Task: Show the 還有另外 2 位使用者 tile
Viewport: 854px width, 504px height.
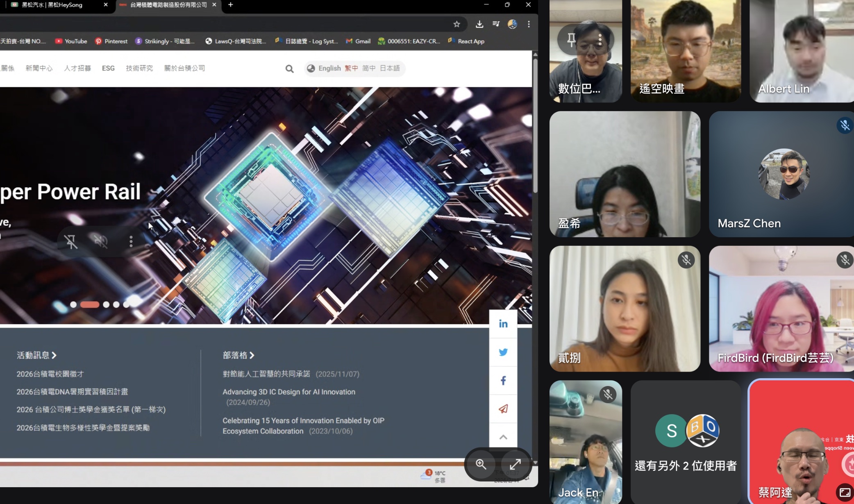Action: click(686, 442)
